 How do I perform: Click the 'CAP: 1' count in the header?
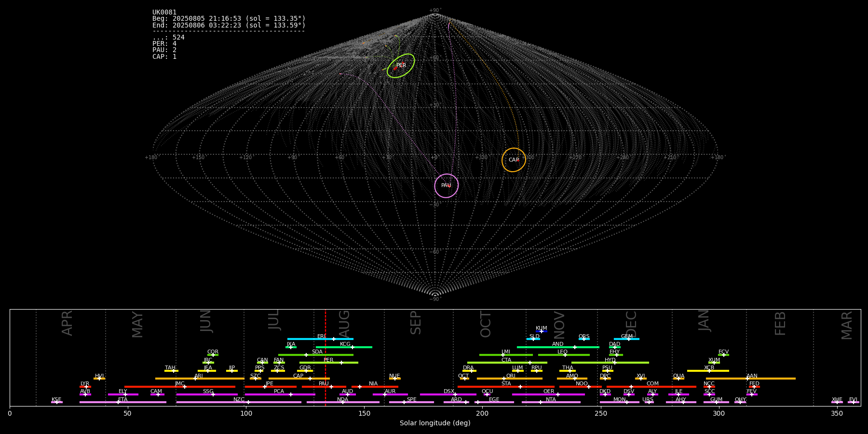[x=164, y=56]
